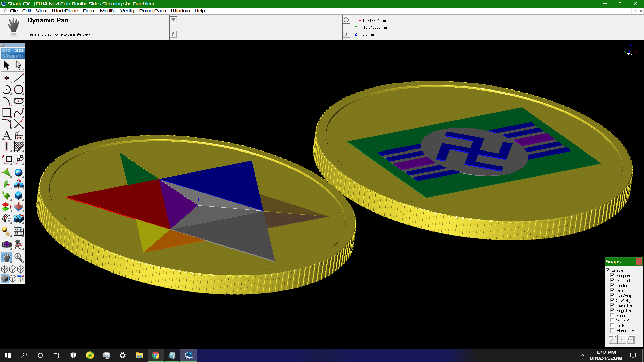Select the Spline curve tool
The height and width of the screenshot is (362, 644).
[x=19, y=112]
